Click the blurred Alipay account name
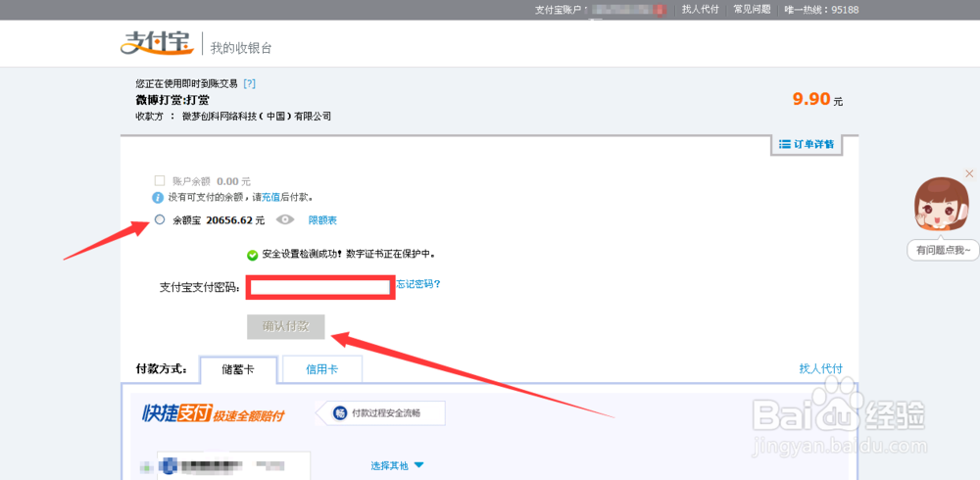Image resolution: width=980 pixels, height=480 pixels. click(629, 10)
